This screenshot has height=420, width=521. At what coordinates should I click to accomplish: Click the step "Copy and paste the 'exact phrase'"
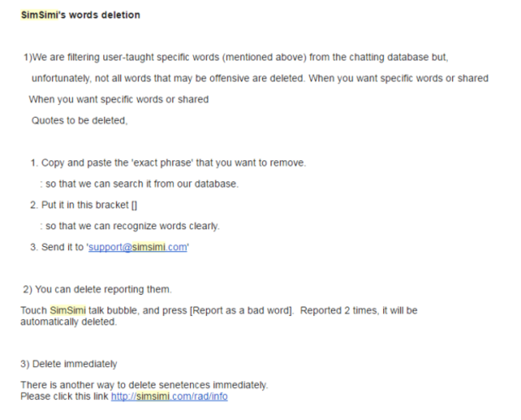pyautogui.click(x=168, y=163)
